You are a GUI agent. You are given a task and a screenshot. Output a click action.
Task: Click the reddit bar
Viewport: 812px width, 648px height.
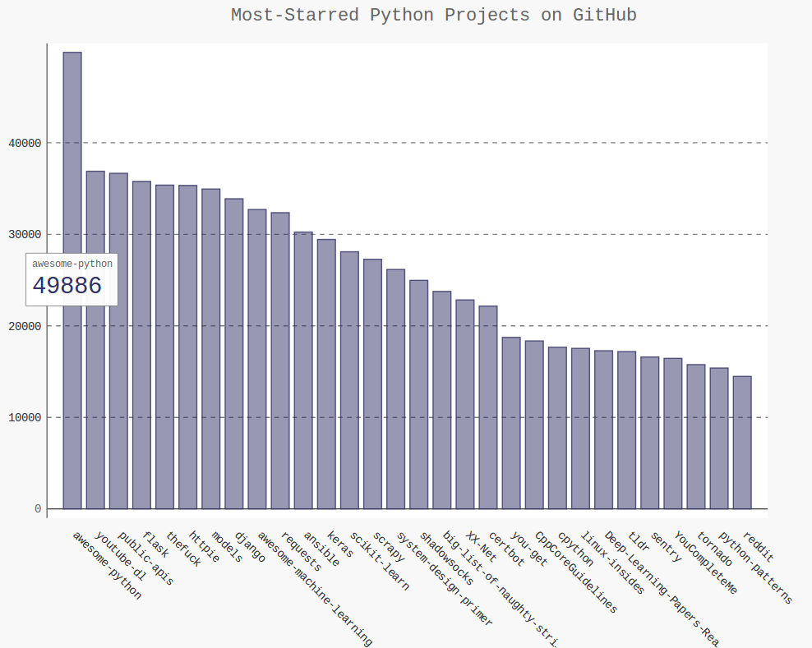click(743, 443)
